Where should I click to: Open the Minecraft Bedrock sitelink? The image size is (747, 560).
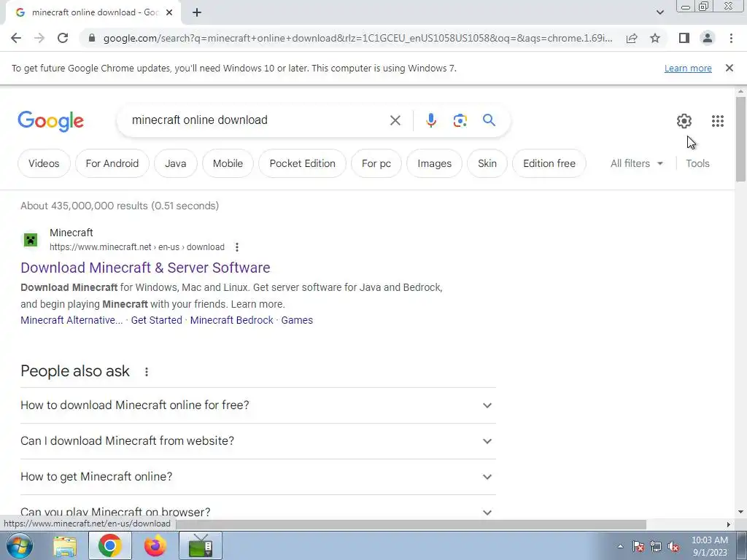(x=231, y=320)
